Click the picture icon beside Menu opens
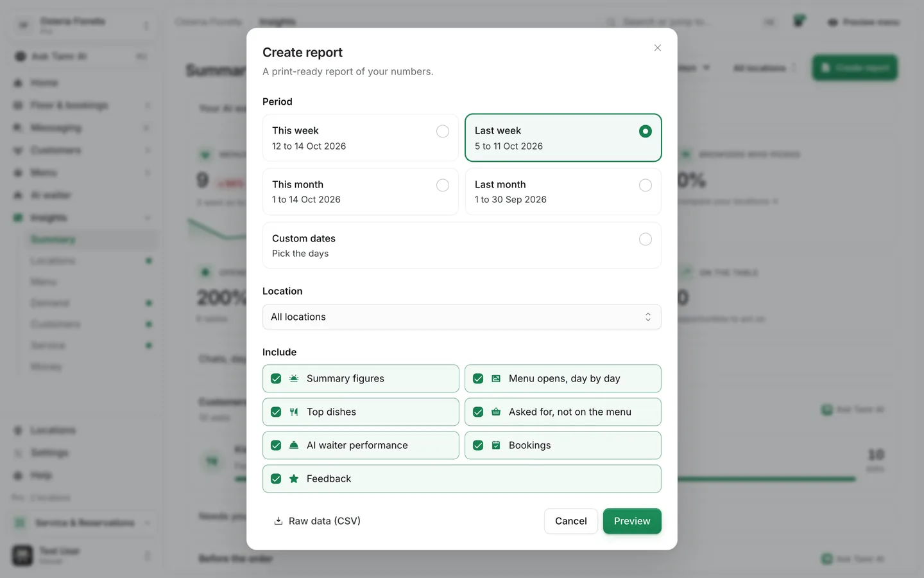 click(496, 378)
